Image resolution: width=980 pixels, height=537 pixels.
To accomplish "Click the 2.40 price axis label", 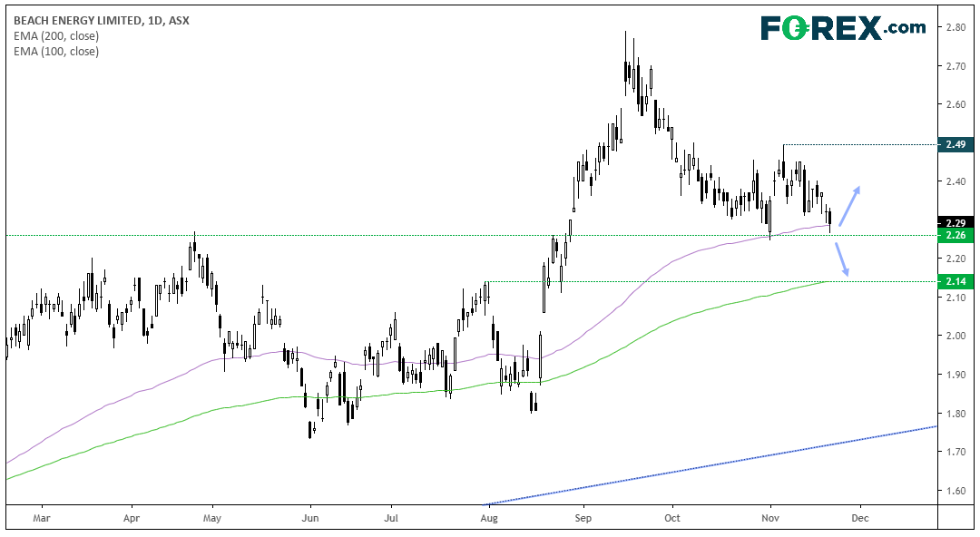I will 955,182.
